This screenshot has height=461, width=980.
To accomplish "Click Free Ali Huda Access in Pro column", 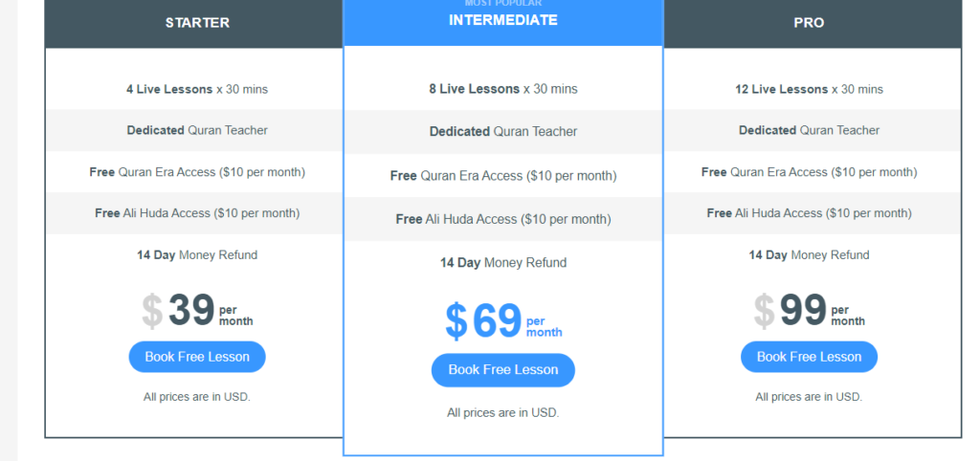I will click(809, 213).
